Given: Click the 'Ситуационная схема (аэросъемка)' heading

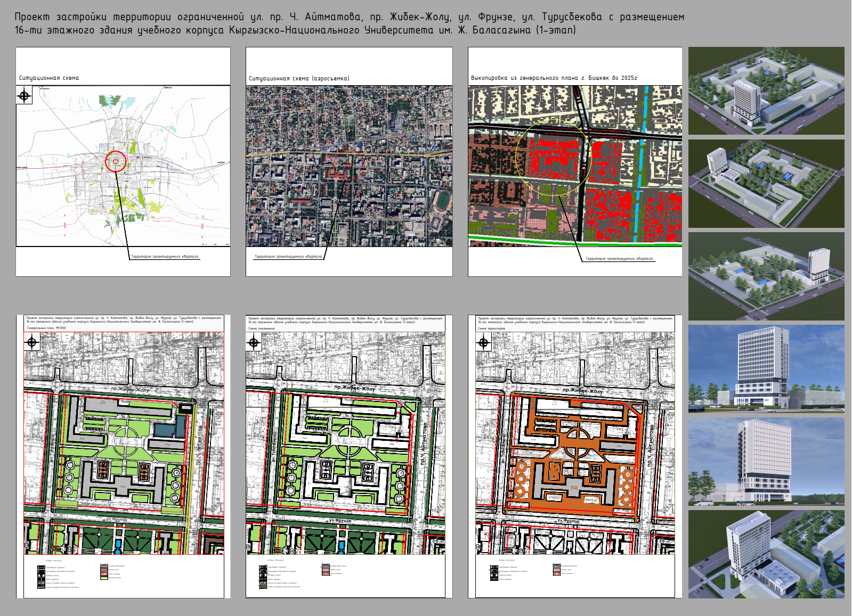Looking at the screenshot, I should click(299, 78).
